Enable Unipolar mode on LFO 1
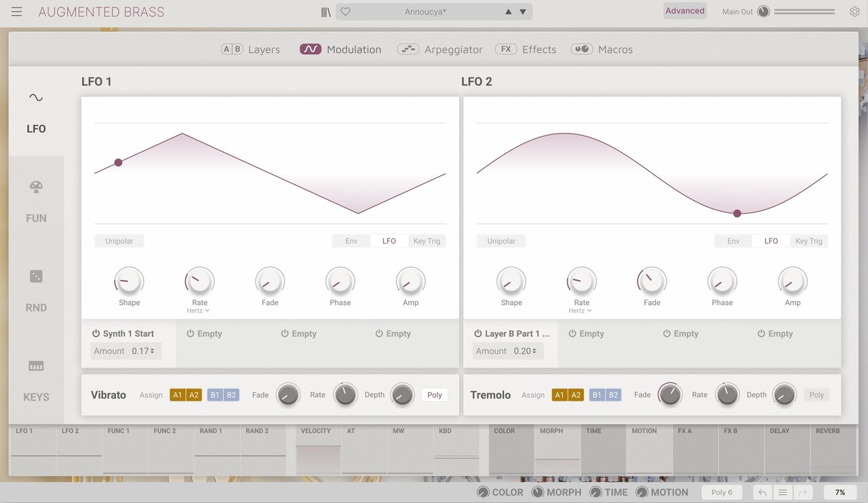The image size is (868, 503). 119,241
